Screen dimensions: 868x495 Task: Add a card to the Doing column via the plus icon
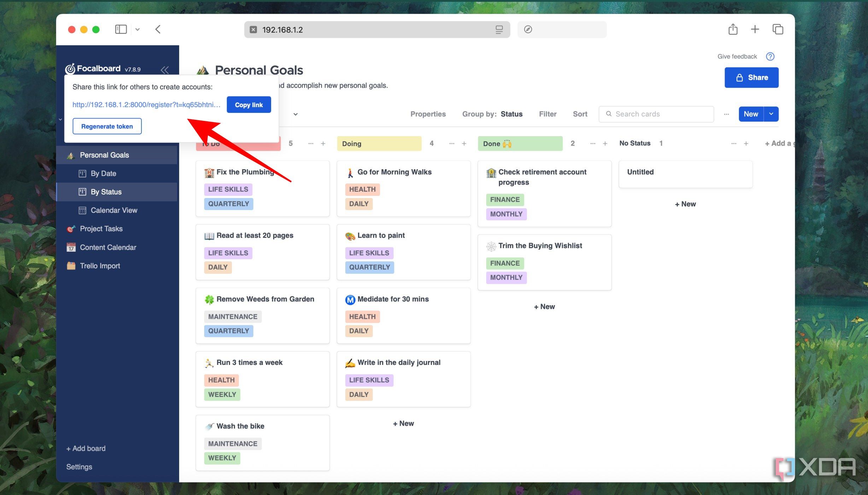(x=464, y=144)
